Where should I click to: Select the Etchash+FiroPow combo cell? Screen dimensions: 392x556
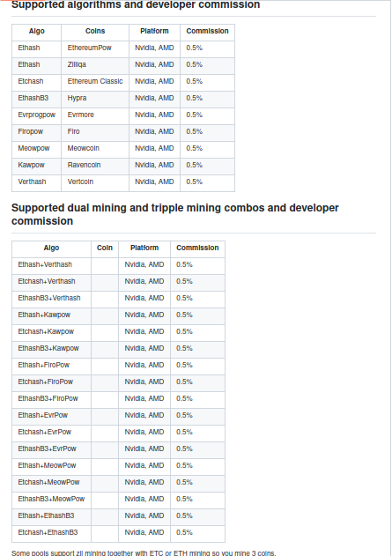coord(51,382)
